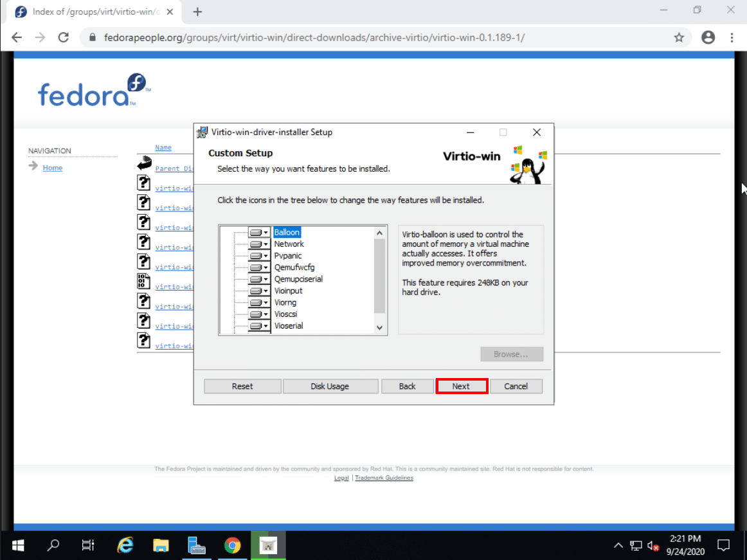
Task: Go back in the Chrome browser
Action: click(x=17, y=38)
